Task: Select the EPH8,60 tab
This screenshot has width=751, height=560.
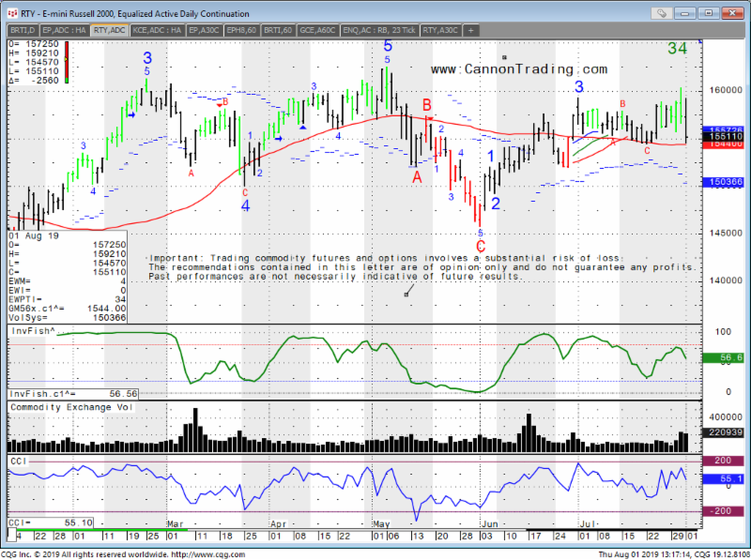Action: [244, 30]
